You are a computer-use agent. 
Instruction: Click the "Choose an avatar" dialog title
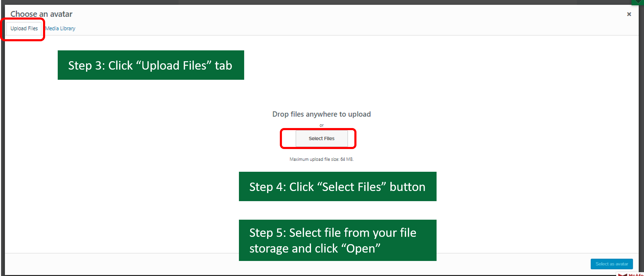pyautogui.click(x=41, y=14)
